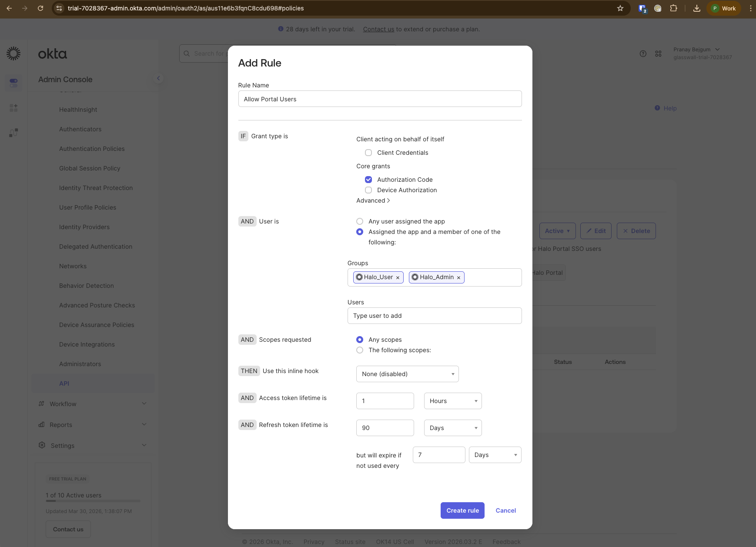Open access token Hours unit dropdown
The width and height of the screenshot is (756, 547).
pos(453,401)
